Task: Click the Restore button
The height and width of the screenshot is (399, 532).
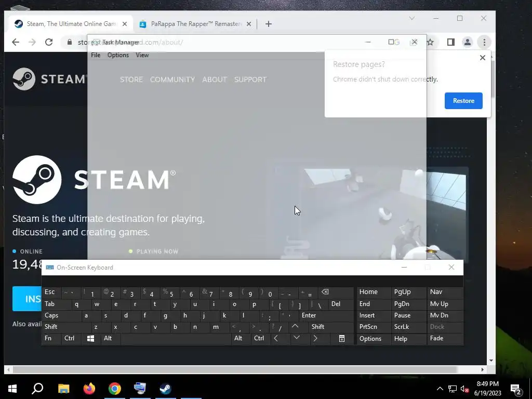Action: coord(463,101)
